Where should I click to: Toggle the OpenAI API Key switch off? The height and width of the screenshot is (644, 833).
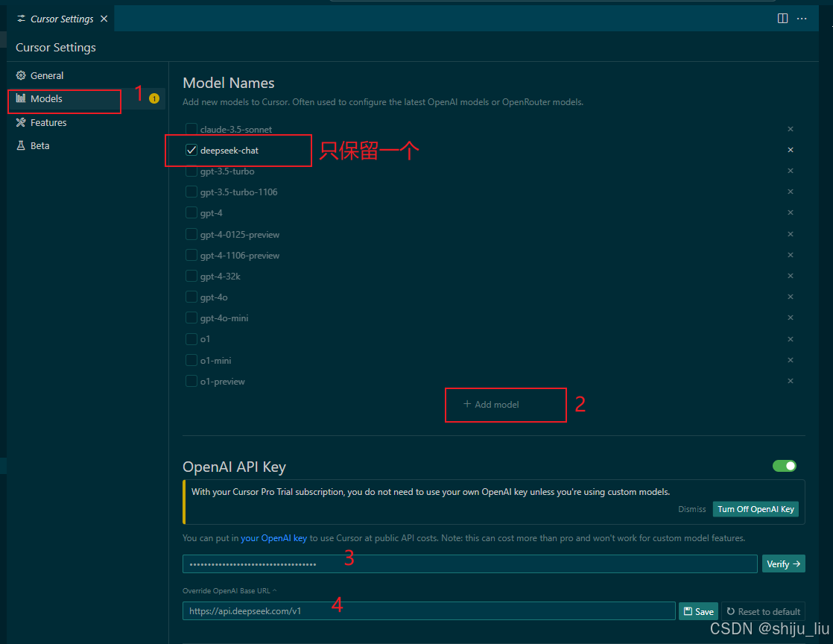pyautogui.click(x=784, y=466)
